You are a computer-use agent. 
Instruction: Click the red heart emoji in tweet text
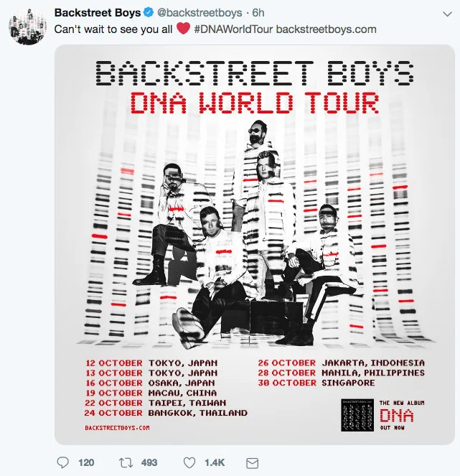tap(183, 29)
